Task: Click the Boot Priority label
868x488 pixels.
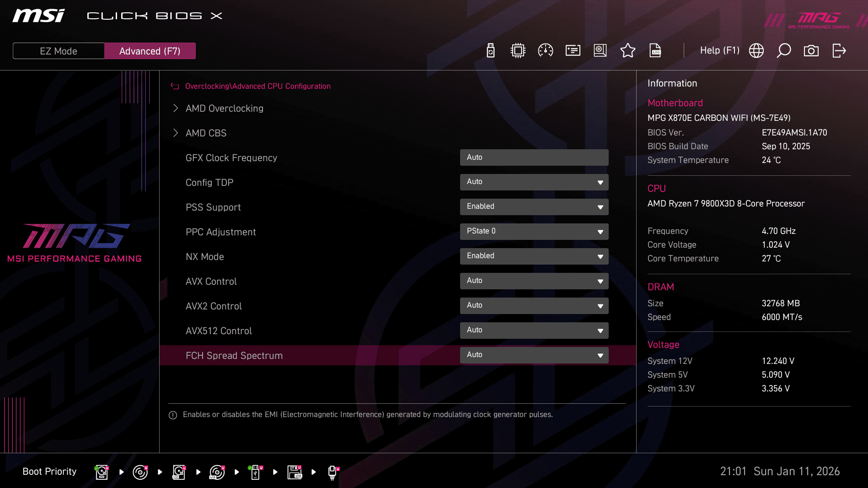Action: pyautogui.click(x=49, y=472)
